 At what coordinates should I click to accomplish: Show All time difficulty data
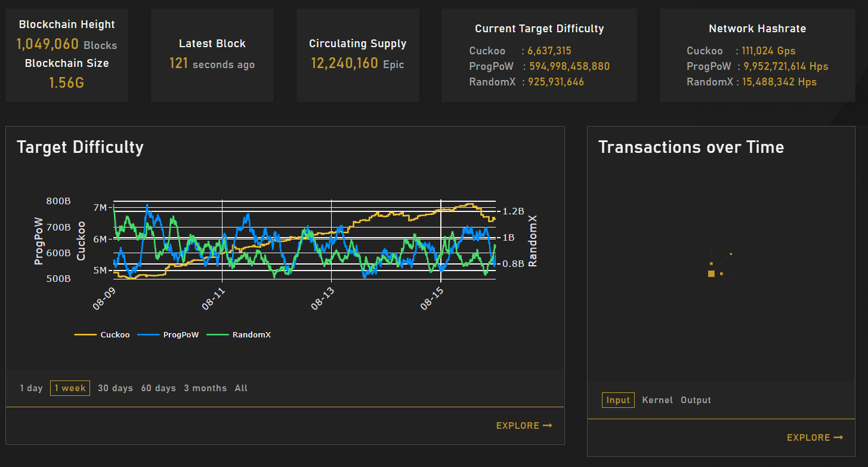[x=241, y=388]
